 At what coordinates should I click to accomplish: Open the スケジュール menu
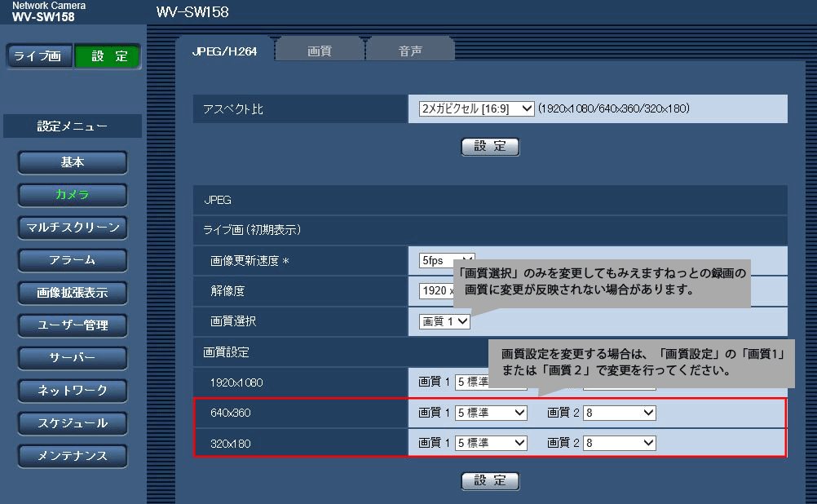[73, 423]
